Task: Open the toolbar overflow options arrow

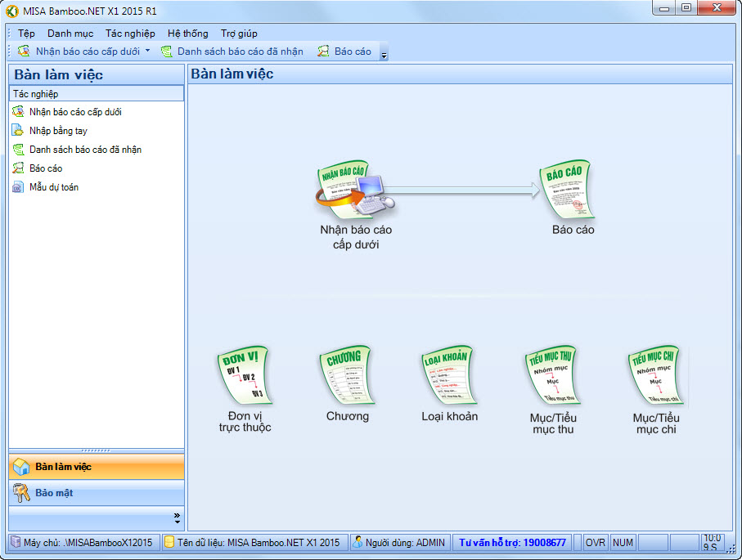Action: point(384,52)
